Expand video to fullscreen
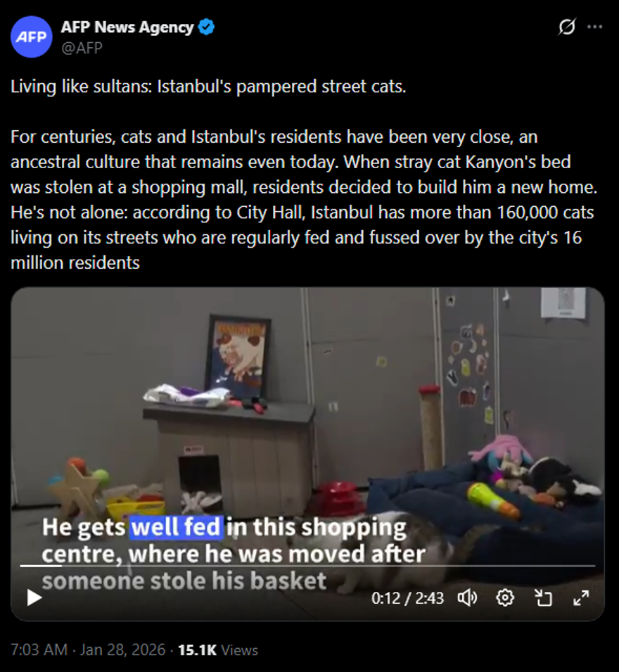Screen dimensions: 619x672 581,597
